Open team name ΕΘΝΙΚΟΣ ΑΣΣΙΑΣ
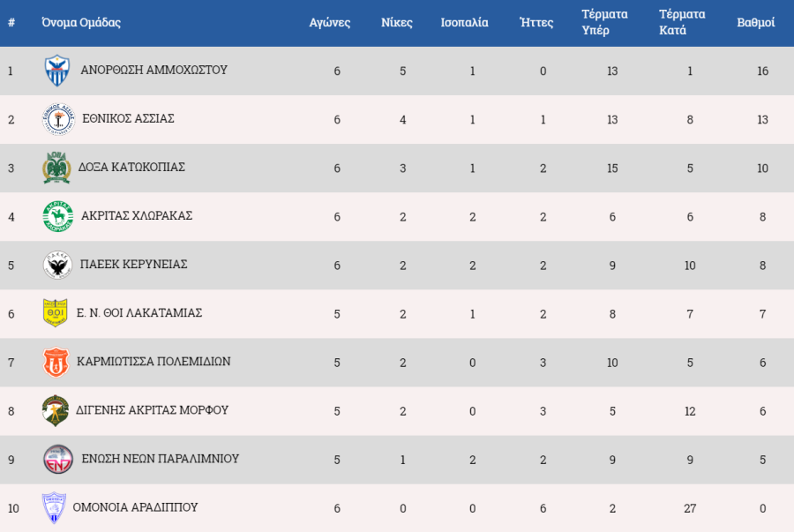This screenshot has height=532, width=794. 128,118
